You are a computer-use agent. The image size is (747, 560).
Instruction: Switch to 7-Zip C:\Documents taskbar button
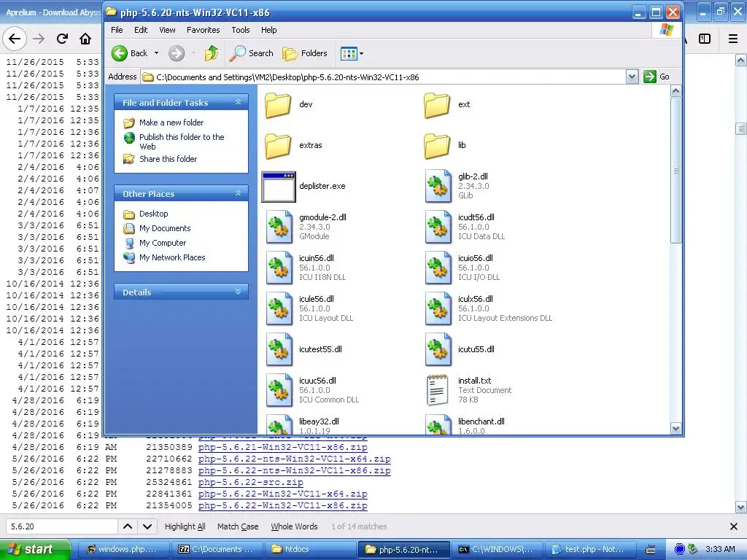[x=217, y=550]
